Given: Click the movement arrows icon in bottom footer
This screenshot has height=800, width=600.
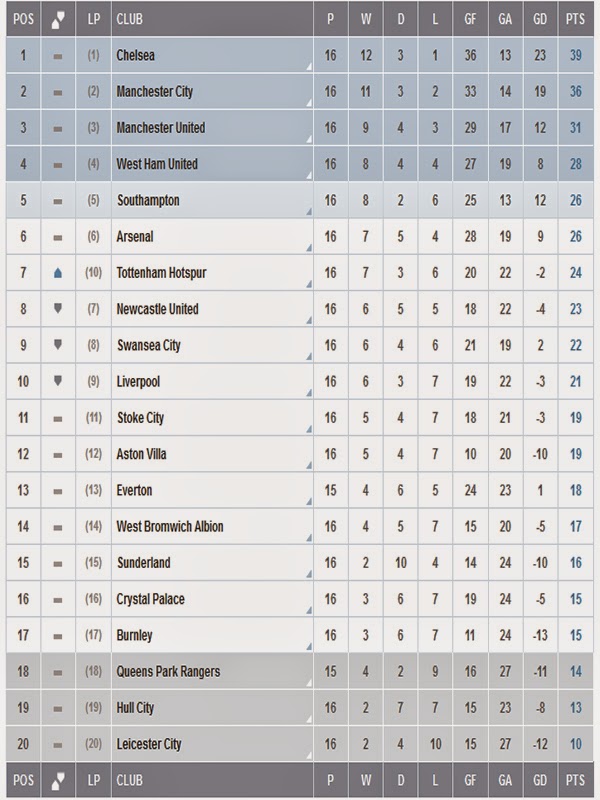Looking at the screenshot, I should [58, 781].
